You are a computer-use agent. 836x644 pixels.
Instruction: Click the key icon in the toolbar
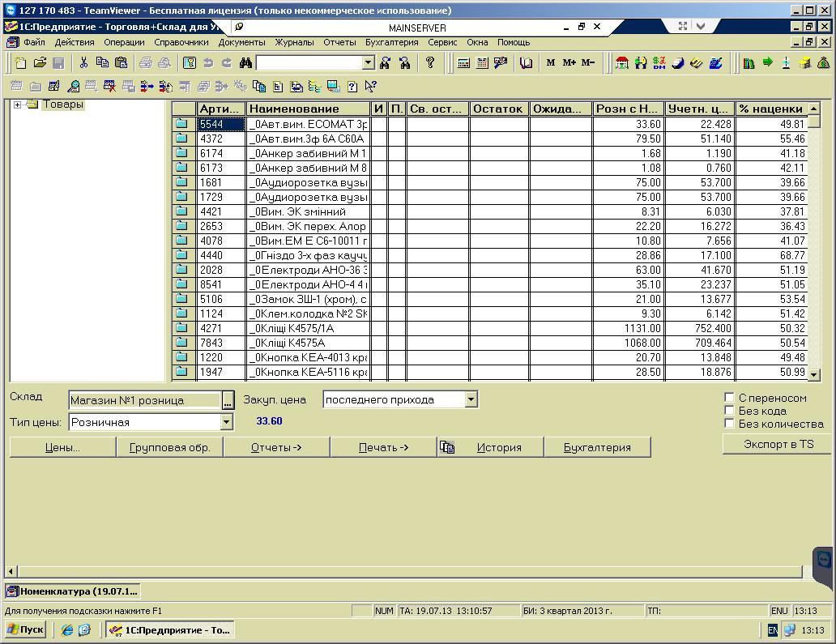(x=190, y=63)
